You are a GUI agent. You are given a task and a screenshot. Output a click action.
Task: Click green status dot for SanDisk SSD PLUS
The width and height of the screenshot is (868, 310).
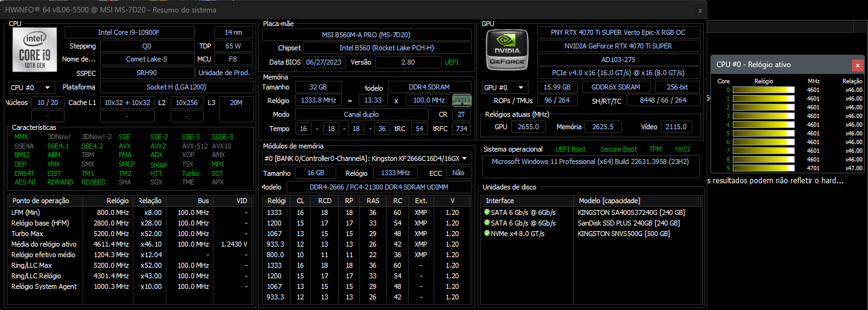(487, 223)
